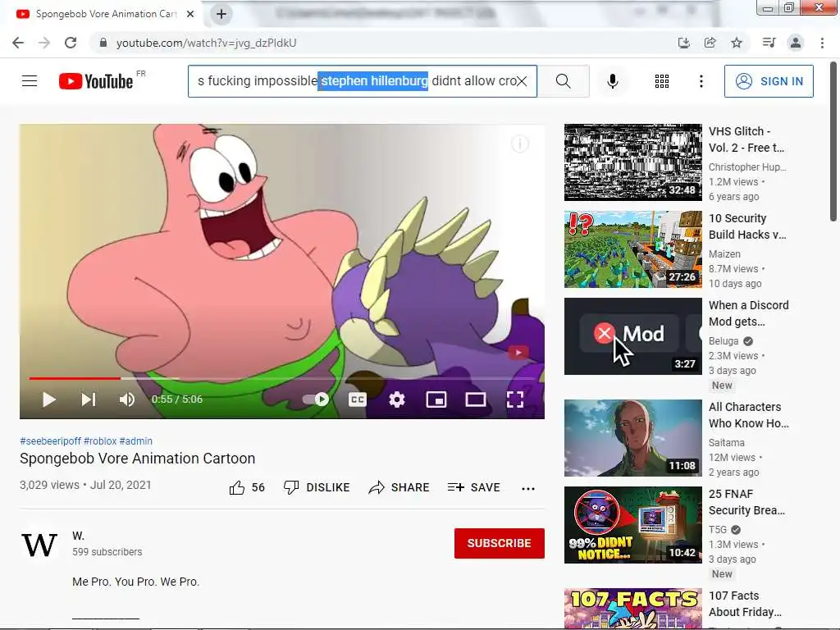Screen dimensions: 840x630
Task: Open #admin hashtag
Action: [136, 441]
